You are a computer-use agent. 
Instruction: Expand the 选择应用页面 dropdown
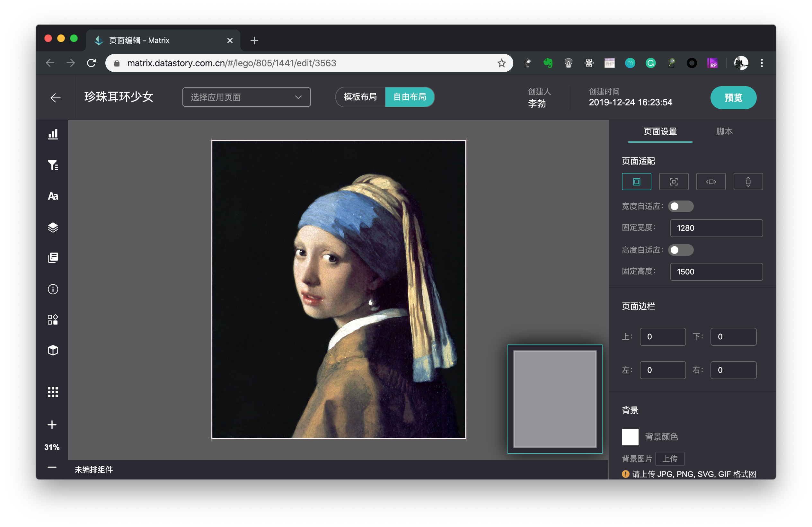pos(246,97)
